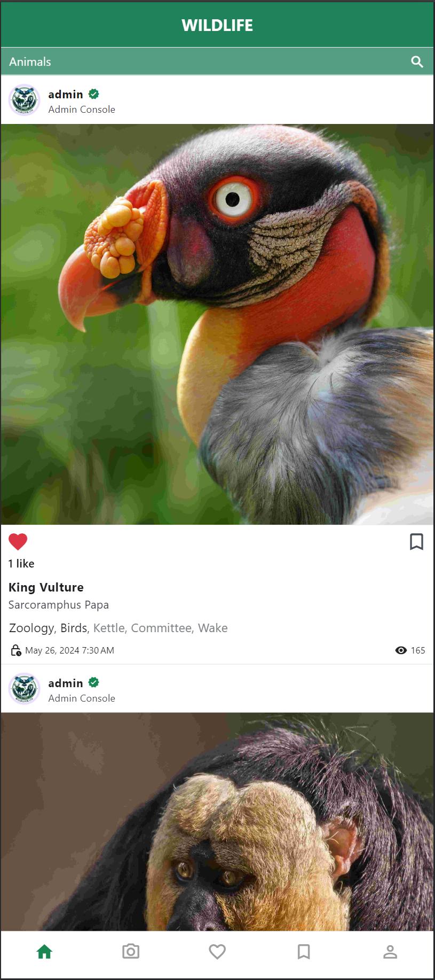
Task: Open search with the magnifier icon
Action: tap(417, 62)
